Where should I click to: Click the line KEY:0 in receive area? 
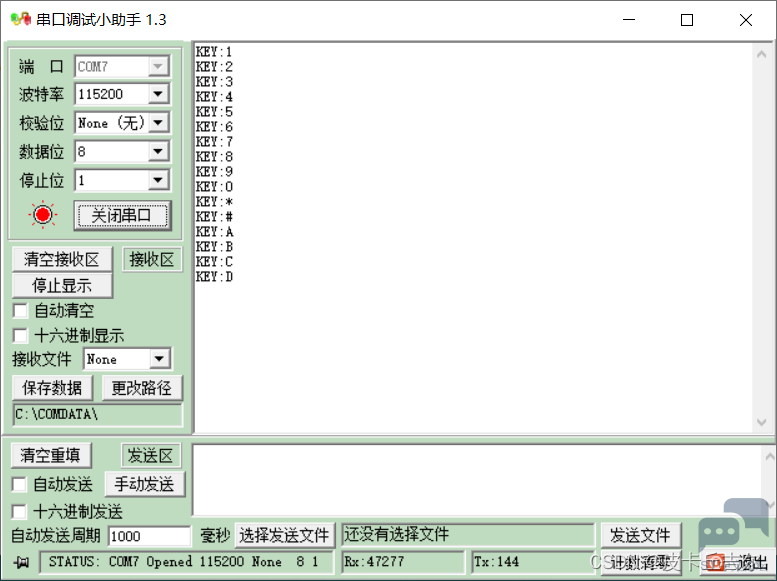pos(214,187)
